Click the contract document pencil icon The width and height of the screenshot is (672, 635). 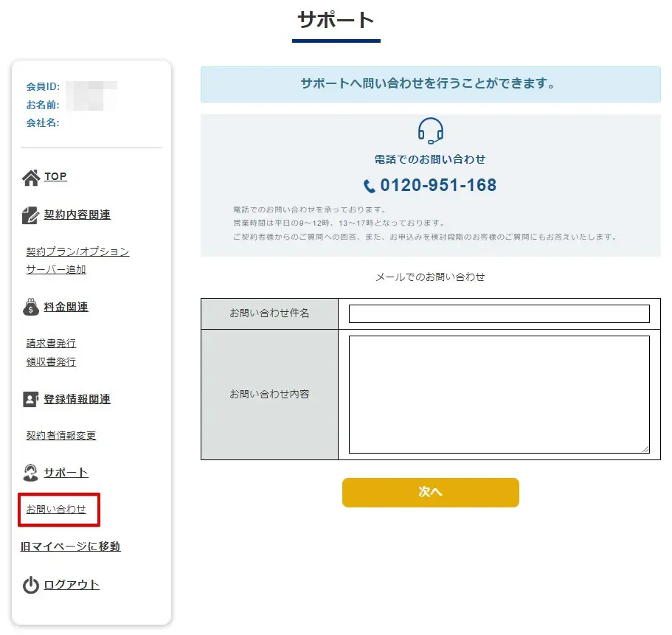30,215
